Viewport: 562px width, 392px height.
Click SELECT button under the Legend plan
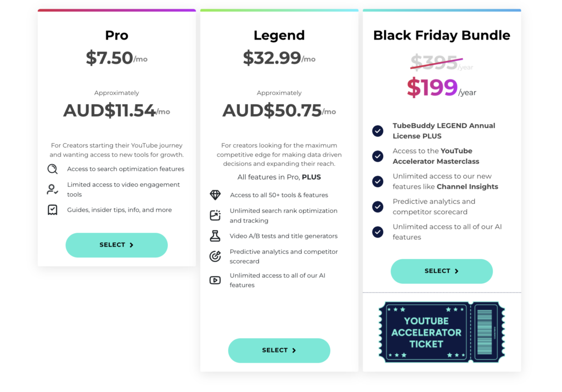[x=279, y=350]
